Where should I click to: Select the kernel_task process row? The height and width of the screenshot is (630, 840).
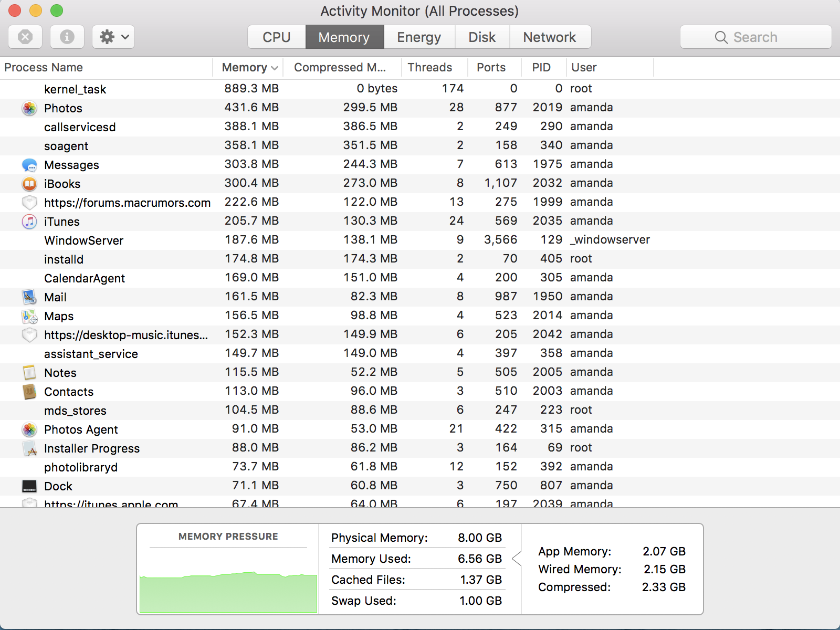(x=420, y=89)
